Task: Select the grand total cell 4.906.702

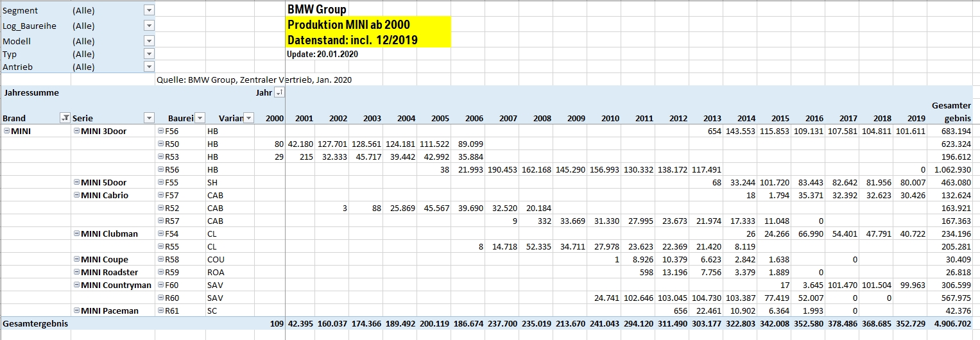Action: 951,323
